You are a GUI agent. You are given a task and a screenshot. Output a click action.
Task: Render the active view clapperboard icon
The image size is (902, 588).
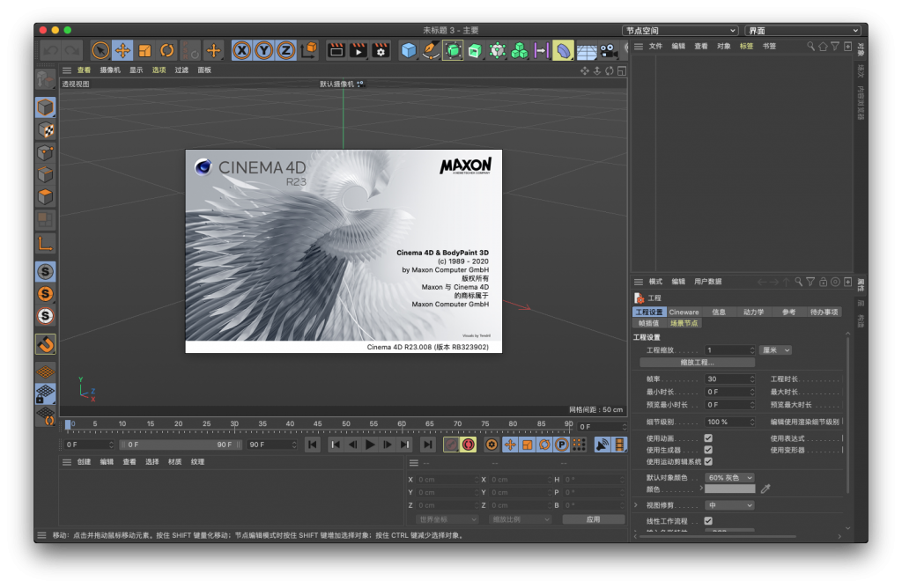(x=336, y=50)
